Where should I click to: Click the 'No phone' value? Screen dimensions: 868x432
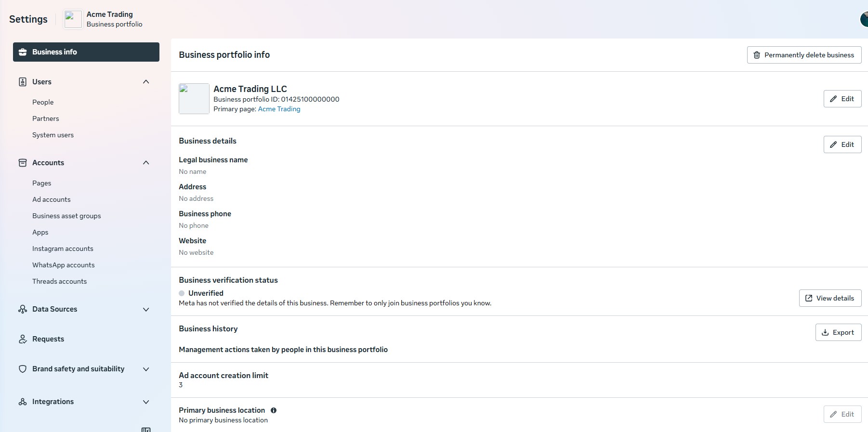(194, 225)
